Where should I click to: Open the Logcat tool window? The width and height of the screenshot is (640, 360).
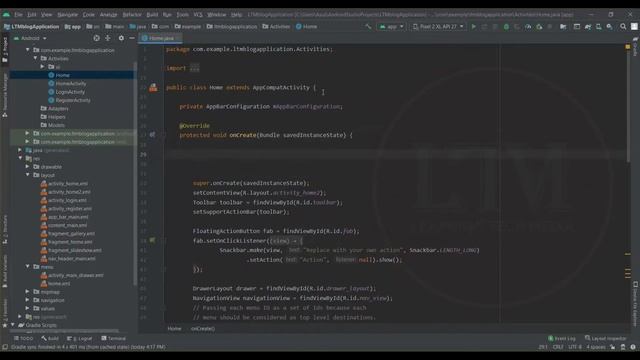point(80,338)
